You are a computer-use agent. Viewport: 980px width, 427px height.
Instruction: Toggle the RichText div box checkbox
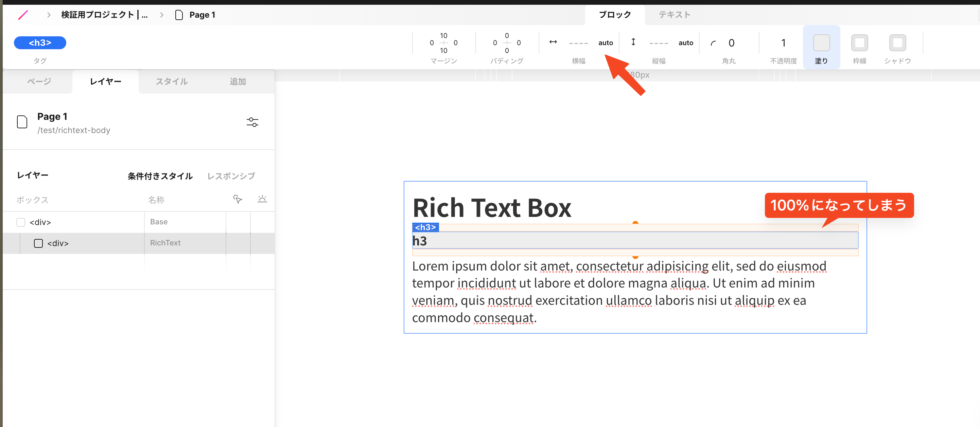pos(38,243)
